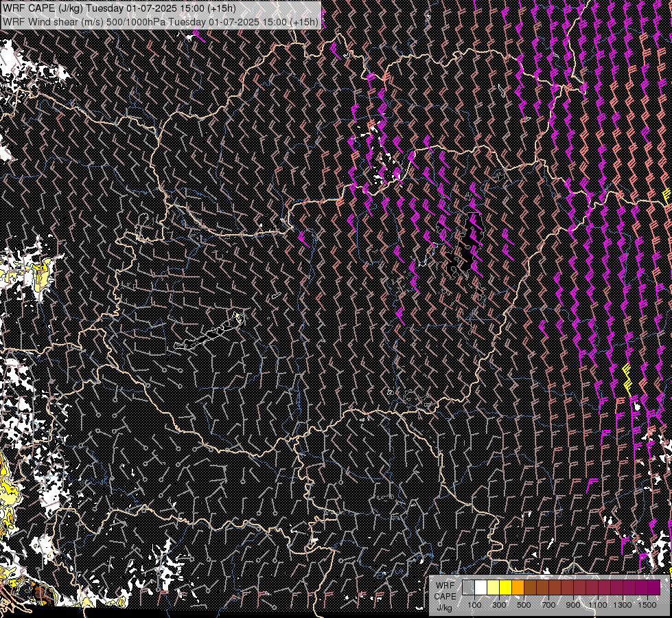The height and width of the screenshot is (618, 672).
Task: Click the legend value 900
Action: [573, 605]
